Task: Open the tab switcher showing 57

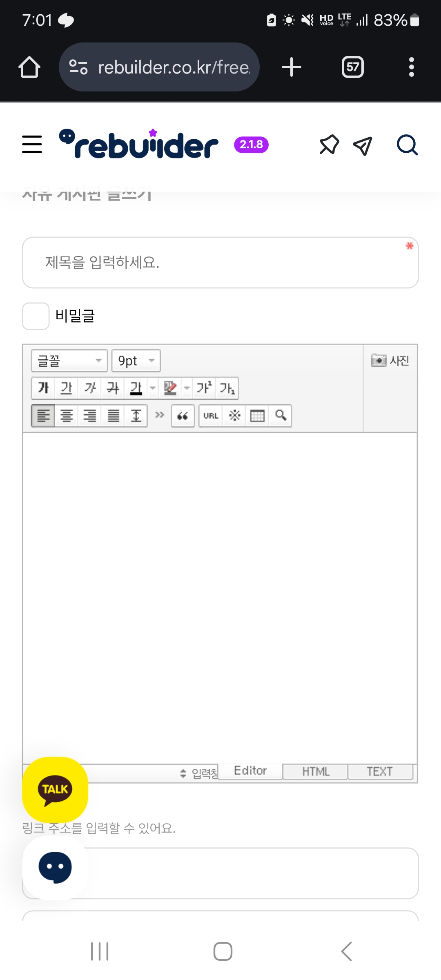Action: tap(353, 67)
